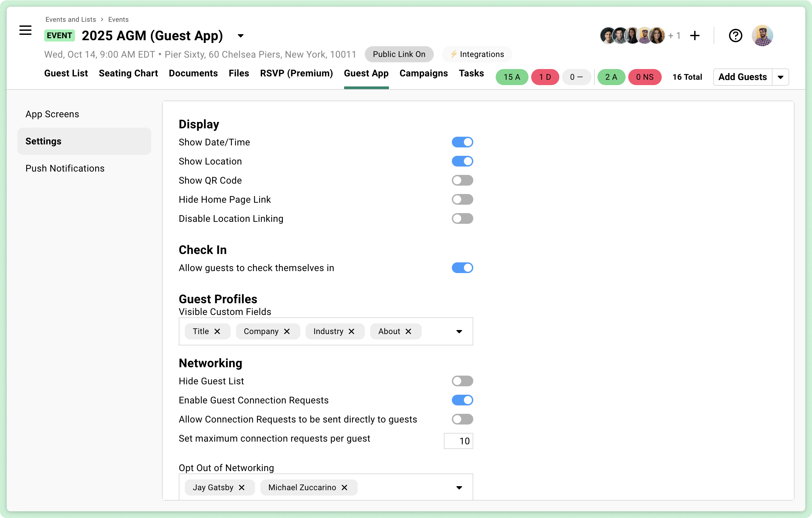This screenshot has height=518, width=812.
Task: Remove the Title custom field chip
Action: [x=218, y=331]
